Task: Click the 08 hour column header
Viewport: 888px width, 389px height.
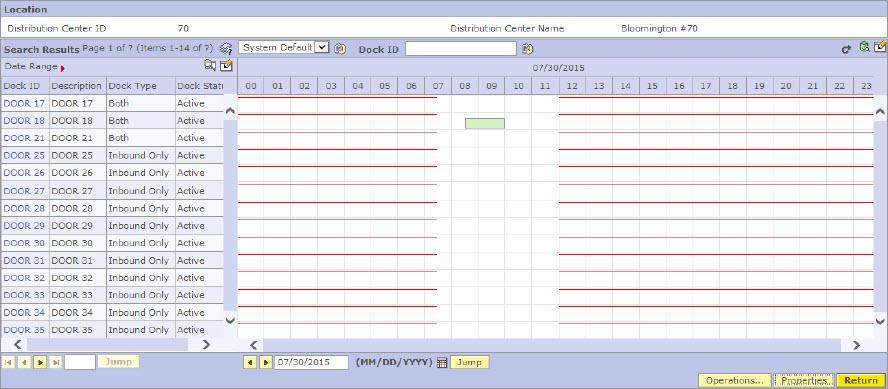Action: click(x=465, y=86)
